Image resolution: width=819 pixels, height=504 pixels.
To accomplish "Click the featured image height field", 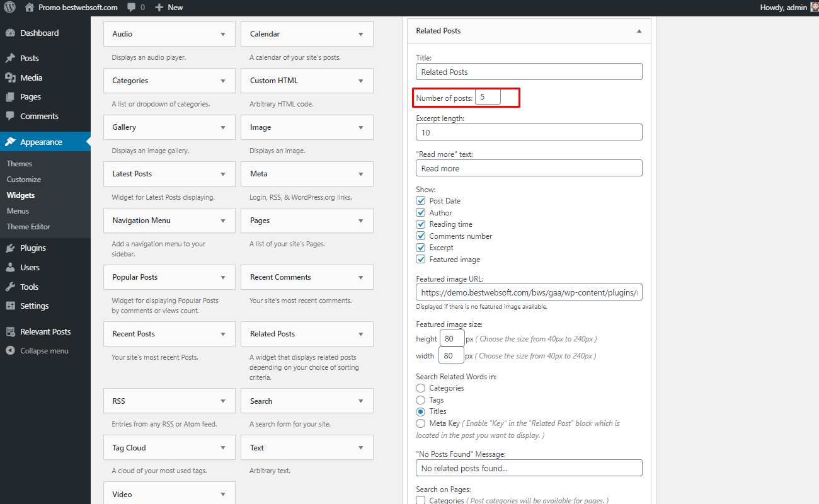I will 452,339.
